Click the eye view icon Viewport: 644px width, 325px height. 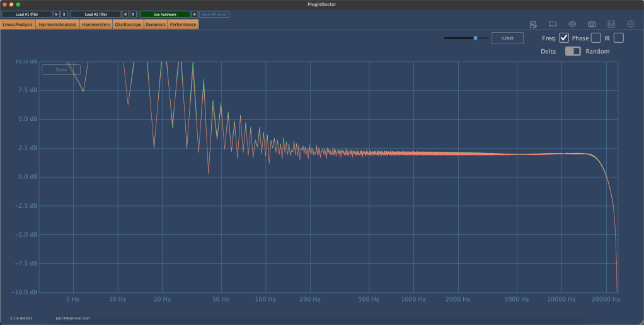(x=572, y=25)
